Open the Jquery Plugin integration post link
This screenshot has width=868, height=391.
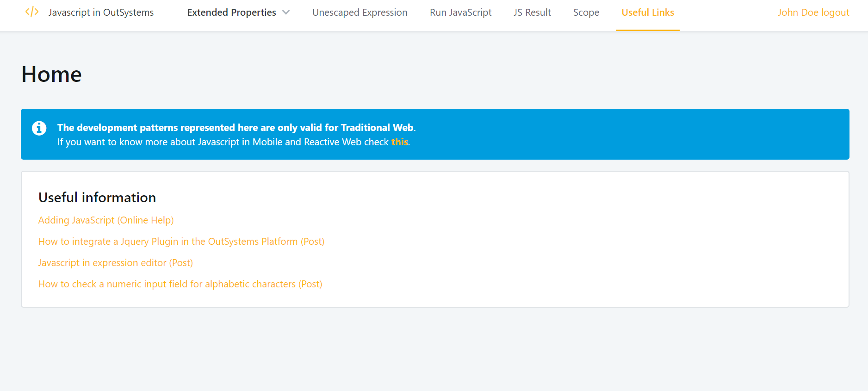(181, 242)
